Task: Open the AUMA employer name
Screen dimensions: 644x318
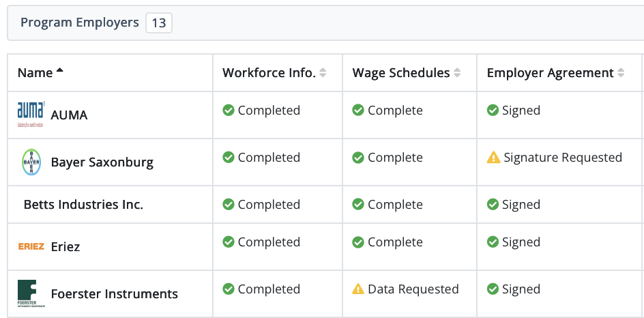Action: point(69,115)
